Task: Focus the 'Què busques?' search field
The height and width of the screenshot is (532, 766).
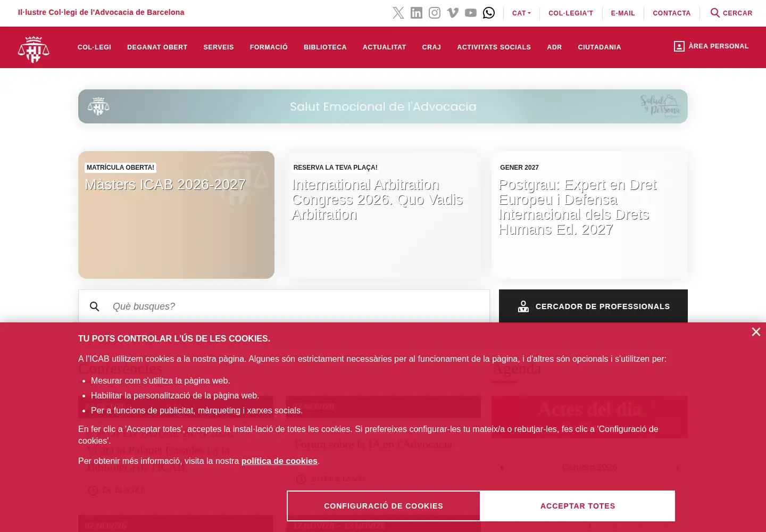Action: [x=284, y=306]
